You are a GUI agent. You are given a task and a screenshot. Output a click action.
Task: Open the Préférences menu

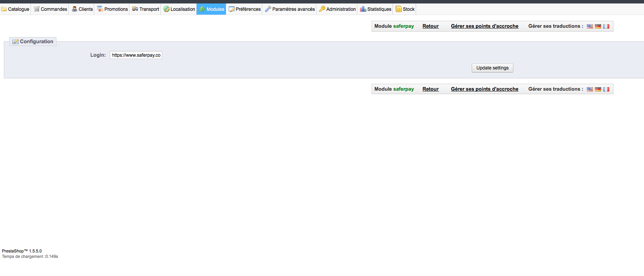tap(245, 9)
